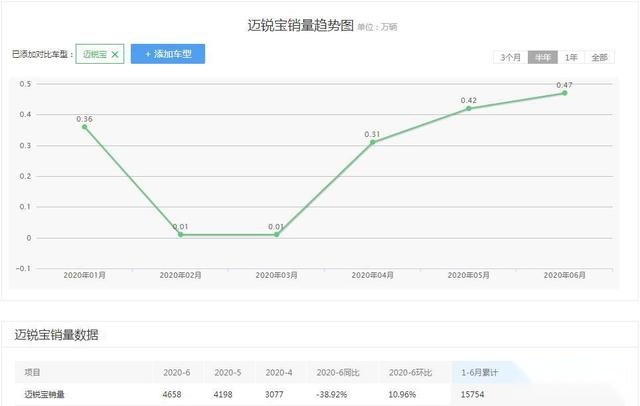640x406 pixels.
Task: Click the -38.92% year-over-year cell
Action: pyautogui.click(x=331, y=395)
